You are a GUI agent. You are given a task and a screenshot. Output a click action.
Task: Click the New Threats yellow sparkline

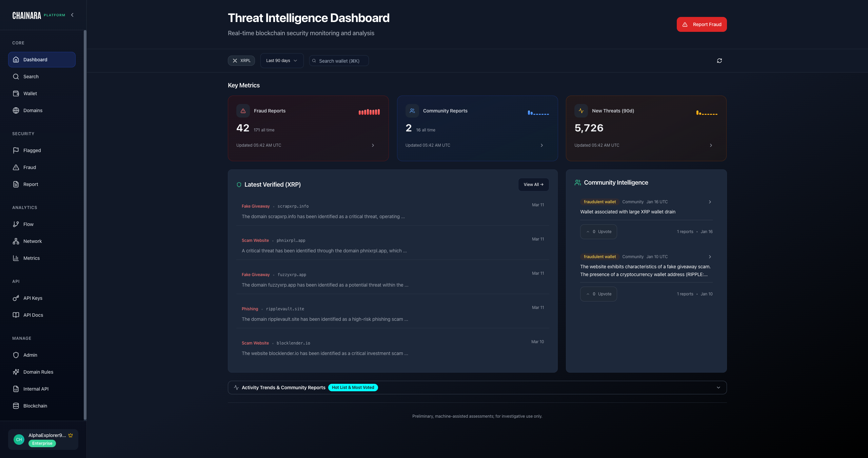coord(707,112)
